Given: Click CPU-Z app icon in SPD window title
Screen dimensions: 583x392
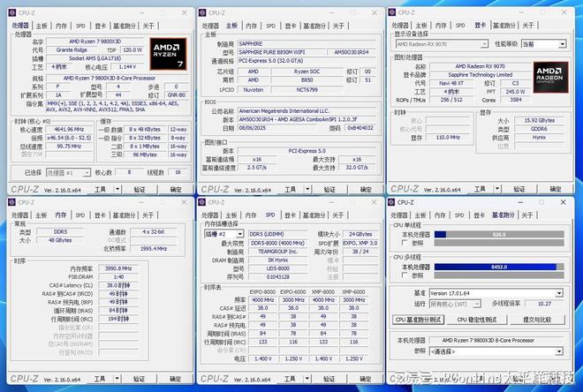Looking at the screenshot, I should click(202, 202).
